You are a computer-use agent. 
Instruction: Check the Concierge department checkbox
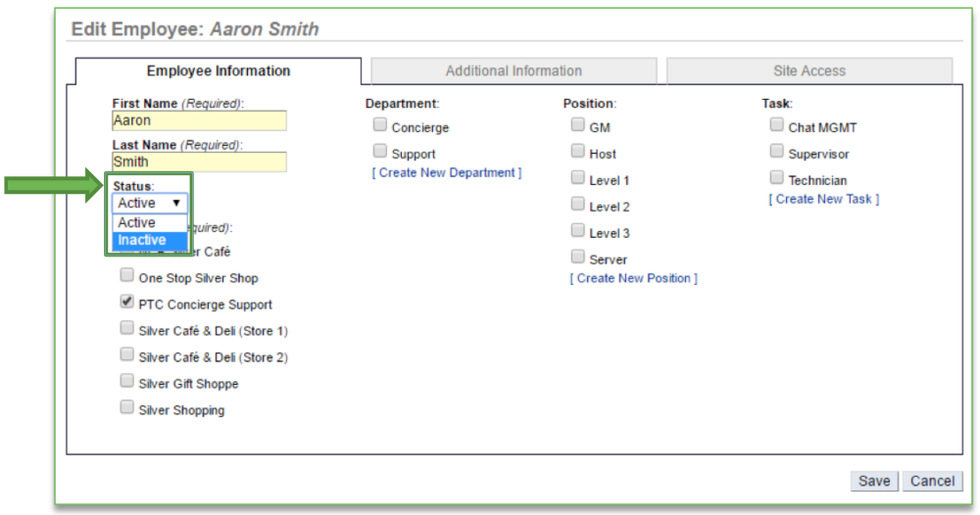click(379, 125)
